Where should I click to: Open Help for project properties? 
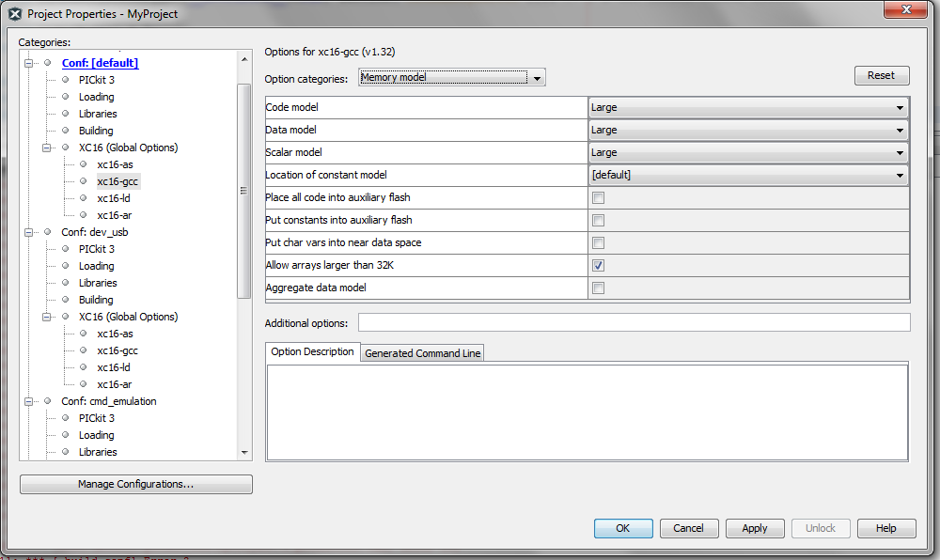coord(886,528)
